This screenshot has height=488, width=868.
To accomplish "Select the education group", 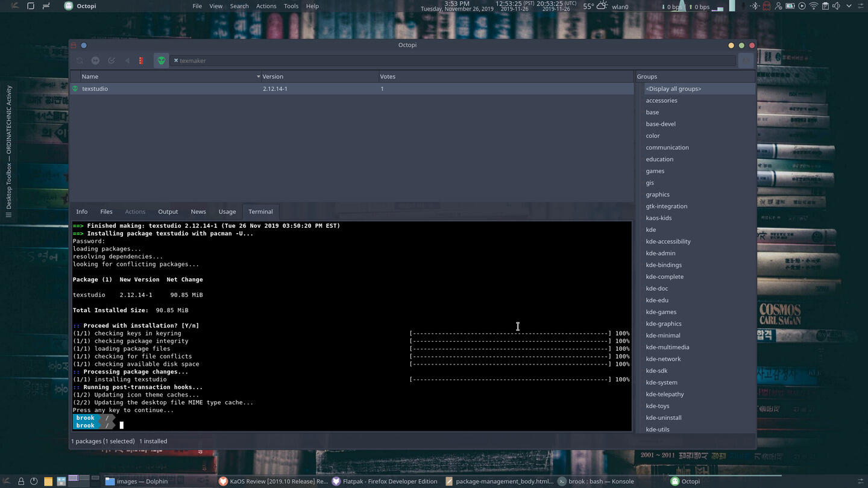I will 659,159.
